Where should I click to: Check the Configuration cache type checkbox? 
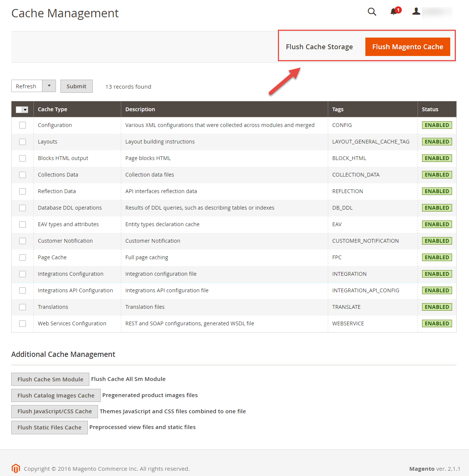(23, 125)
